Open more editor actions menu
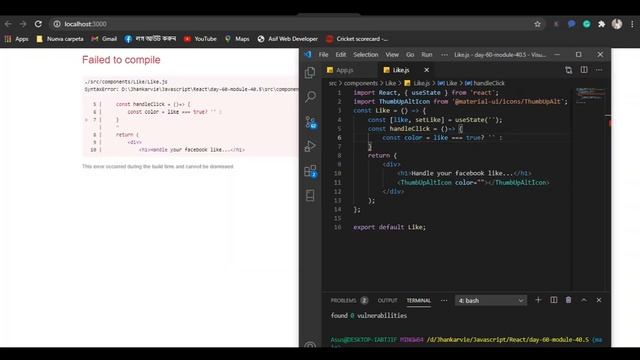Screen dimensions: 640x360 pyautogui.click(x=599, y=70)
